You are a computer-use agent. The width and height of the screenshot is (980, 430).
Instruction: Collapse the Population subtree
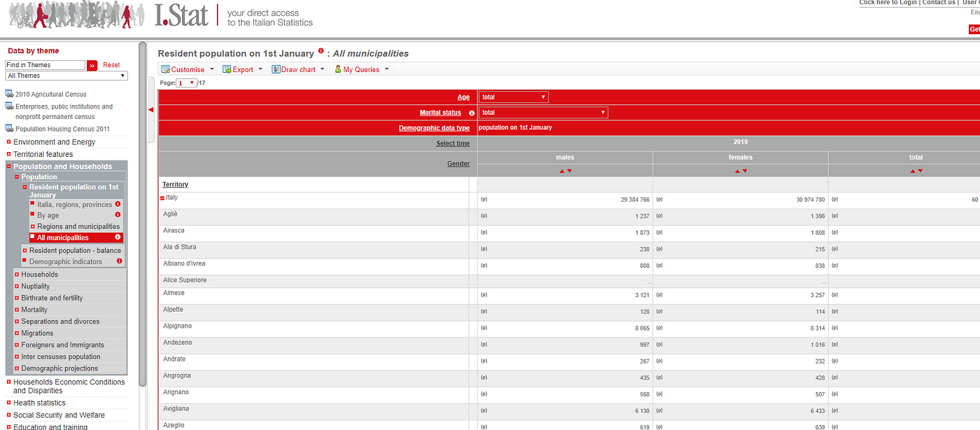(17, 177)
